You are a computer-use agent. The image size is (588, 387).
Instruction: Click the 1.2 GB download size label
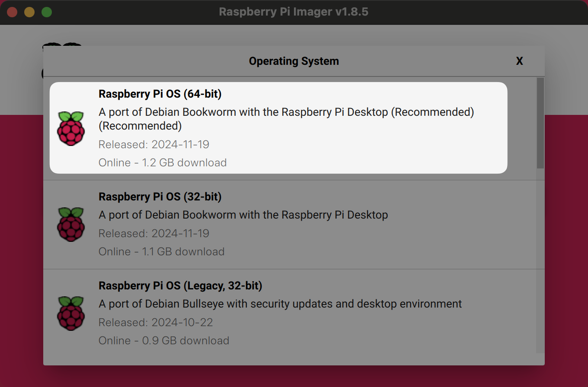(163, 163)
